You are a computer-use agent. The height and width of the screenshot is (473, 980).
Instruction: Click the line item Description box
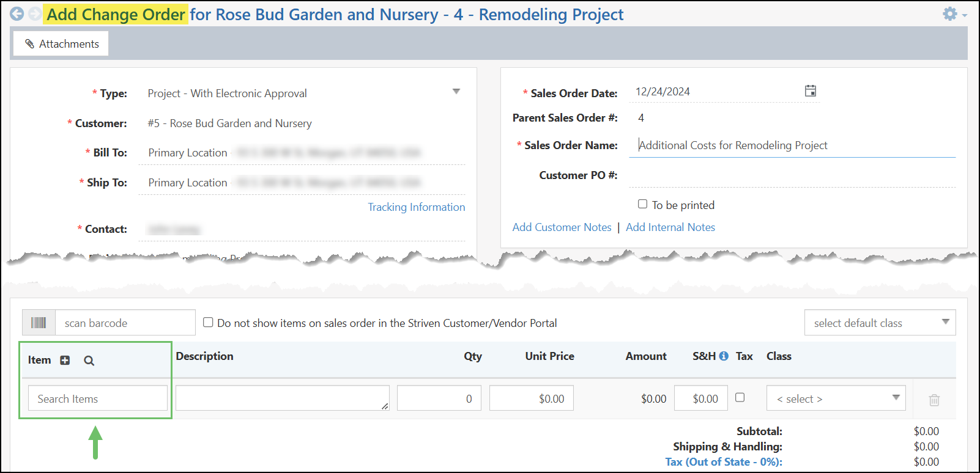point(283,398)
